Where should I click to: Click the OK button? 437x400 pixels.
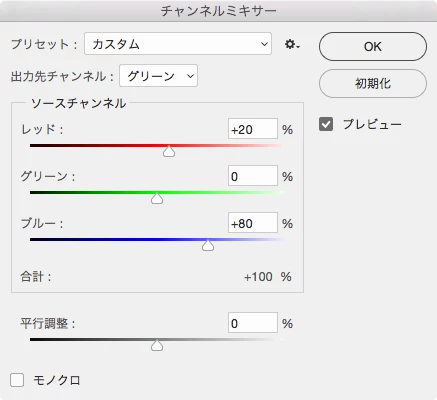pyautogui.click(x=373, y=46)
